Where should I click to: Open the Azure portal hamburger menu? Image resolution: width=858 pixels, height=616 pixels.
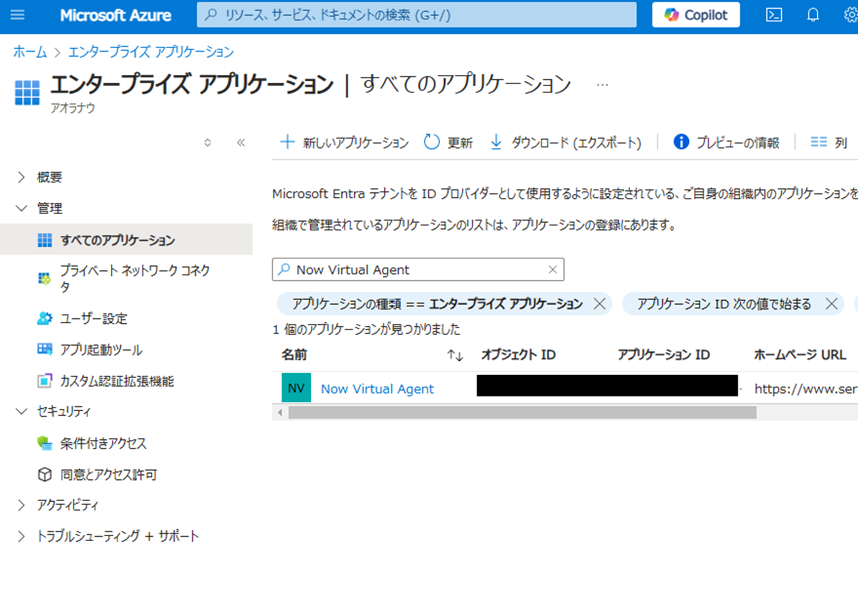[17, 14]
